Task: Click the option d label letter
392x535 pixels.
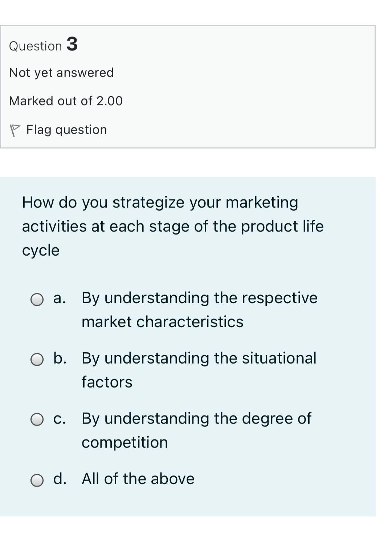Action: click(x=61, y=479)
